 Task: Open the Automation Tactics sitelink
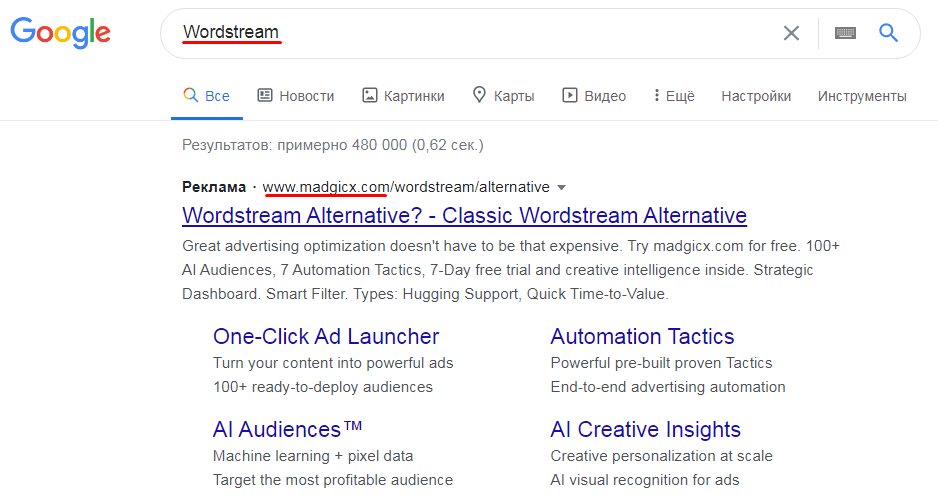[x=642, y=336]
